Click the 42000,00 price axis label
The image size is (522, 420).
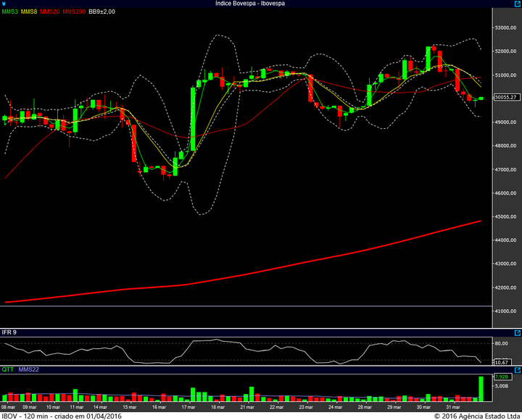coord(506,287)
